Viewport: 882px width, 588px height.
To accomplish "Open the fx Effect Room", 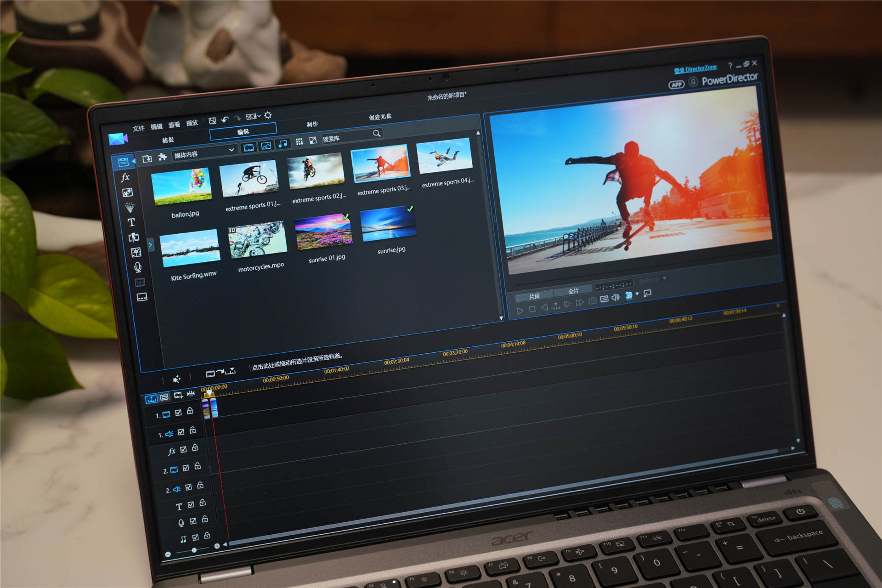I will (x=125, y=177).
